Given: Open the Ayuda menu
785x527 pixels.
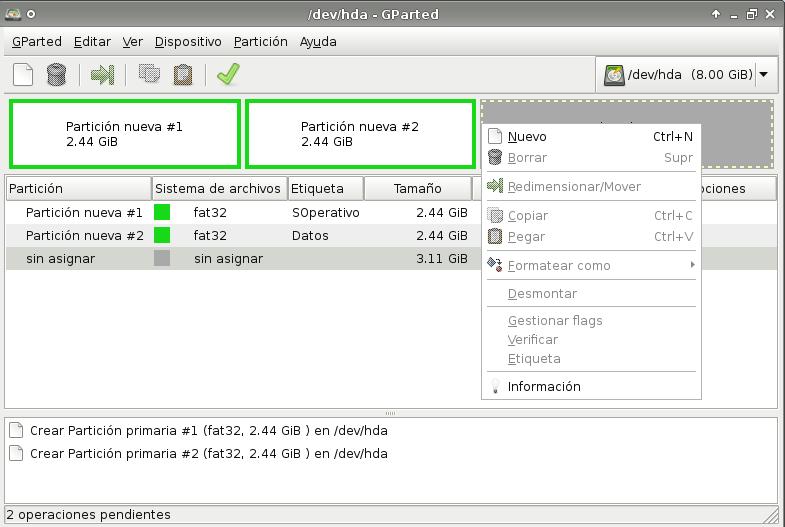Looking at the screenshot, I should pyautogui.click(x=318, y=42).
